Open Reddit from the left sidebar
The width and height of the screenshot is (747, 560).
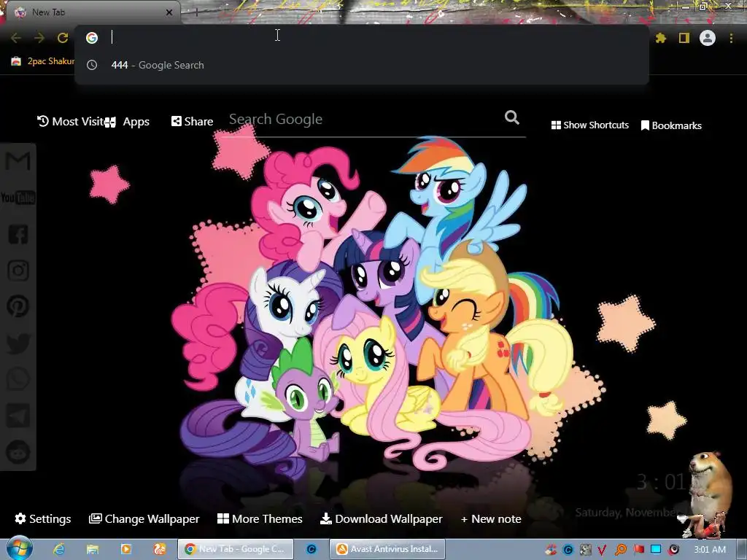[x=18, y=452]
